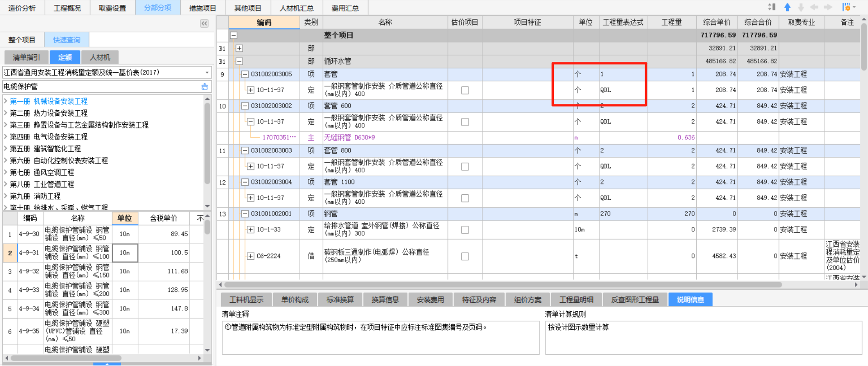The image size is (868, 366).
Task: Click the grey left arrow promote icon
Action: [814, 7]
